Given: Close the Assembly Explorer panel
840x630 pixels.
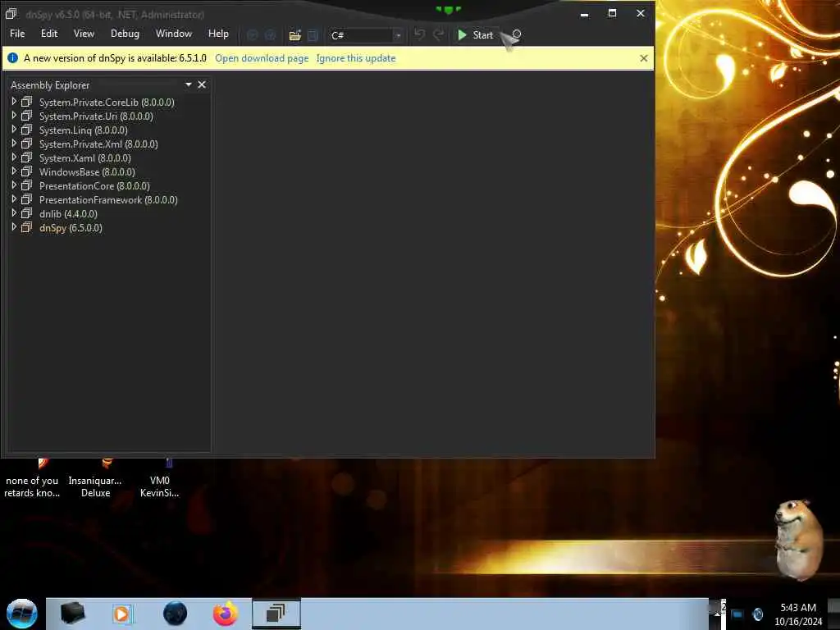Looking at the screenshot, I should pos(202,84).
